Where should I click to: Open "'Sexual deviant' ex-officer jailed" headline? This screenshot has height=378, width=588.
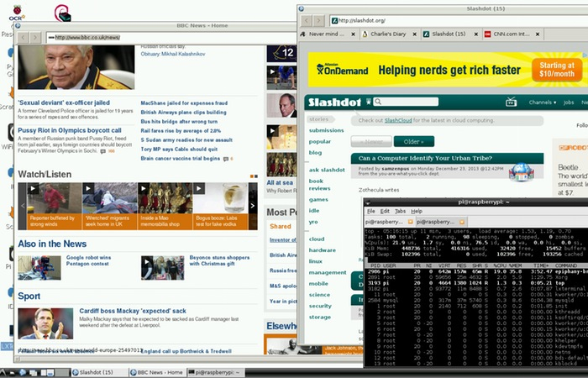64,102
